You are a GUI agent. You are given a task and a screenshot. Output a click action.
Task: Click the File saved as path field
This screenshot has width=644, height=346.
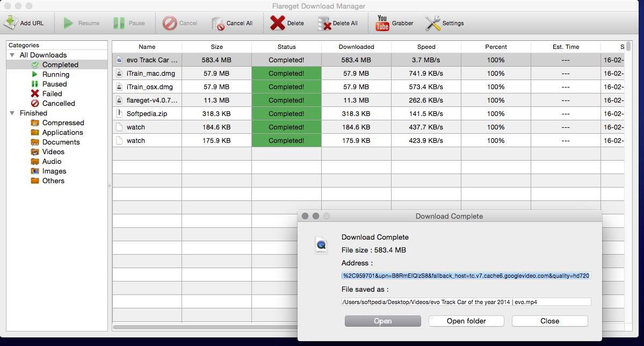point(466,302)
